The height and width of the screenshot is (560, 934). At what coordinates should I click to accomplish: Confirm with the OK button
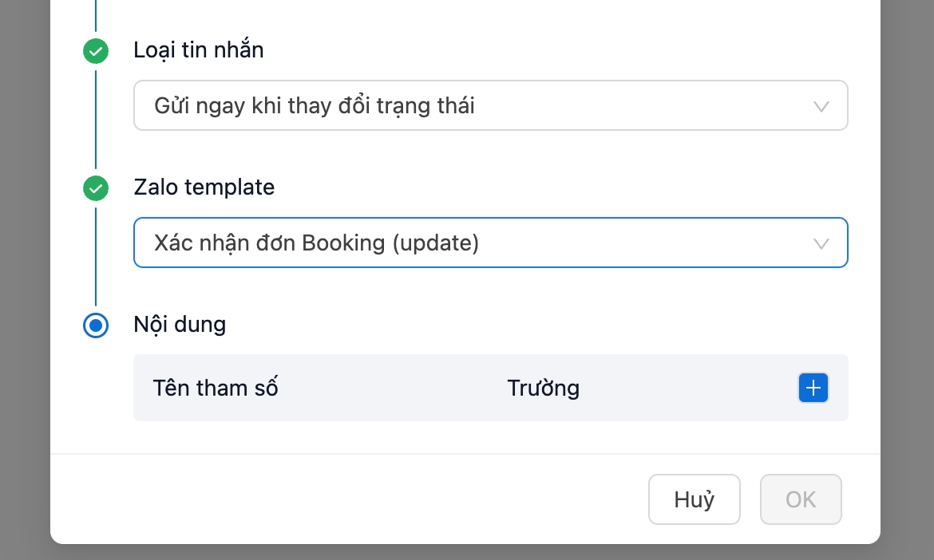click(x=801, y=499)
